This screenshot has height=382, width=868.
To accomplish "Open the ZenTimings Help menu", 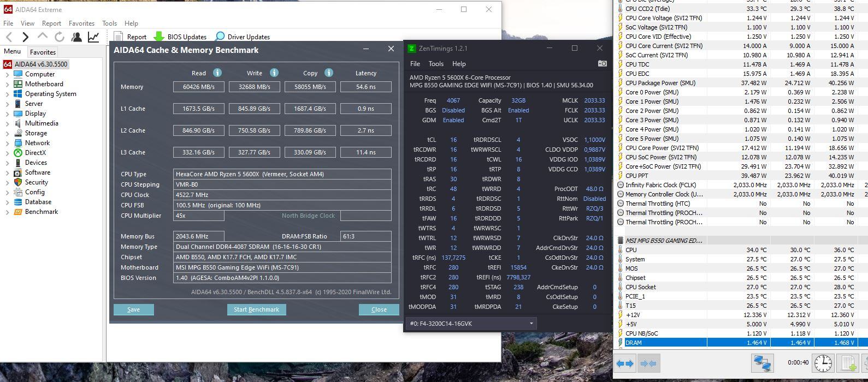I will point(459,64).
